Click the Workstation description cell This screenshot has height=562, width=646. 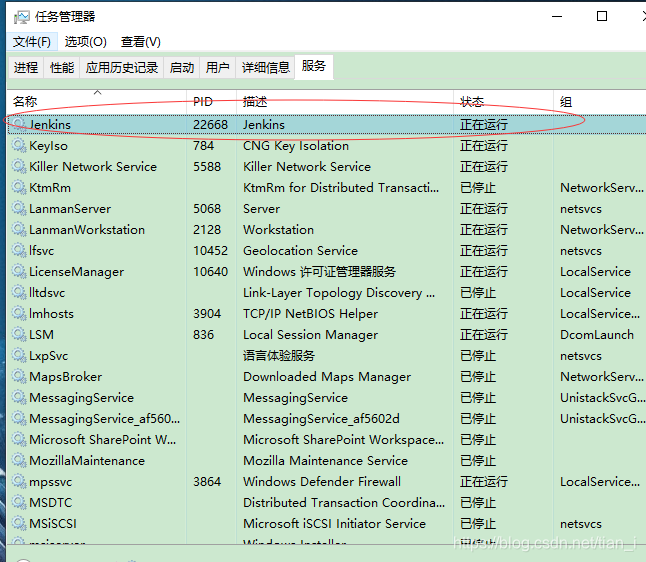click(279, 229)
